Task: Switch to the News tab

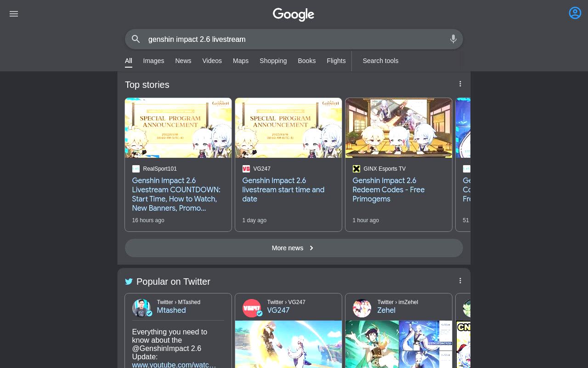Action: tap(183, 61)
